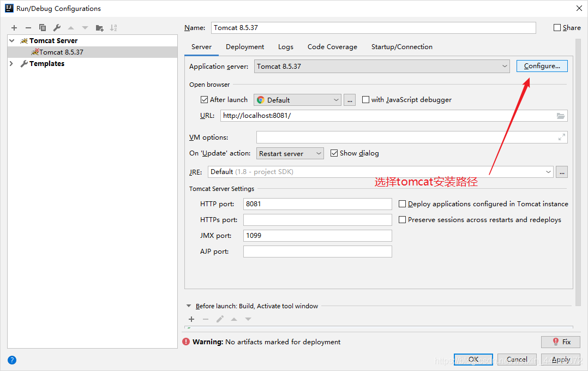Remove the before-launch task
This screenshot has width=588, height=371.
click(206, 319)
